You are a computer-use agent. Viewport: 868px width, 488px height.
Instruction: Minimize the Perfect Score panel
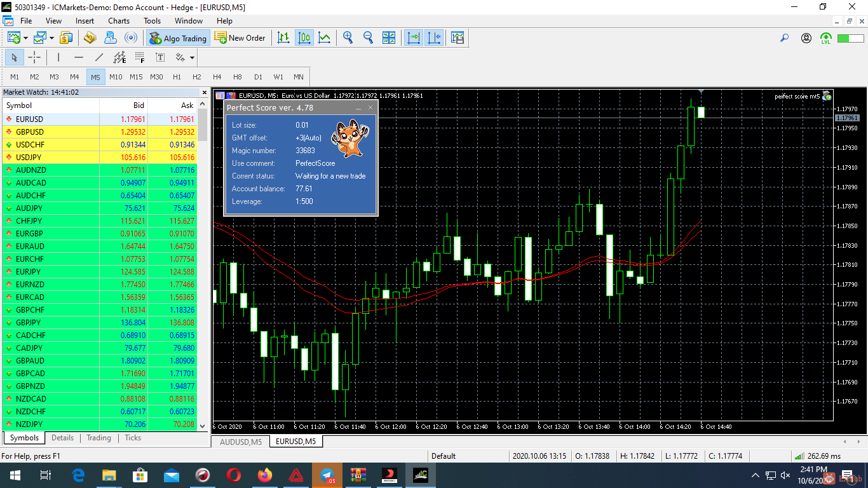(358, 108)
